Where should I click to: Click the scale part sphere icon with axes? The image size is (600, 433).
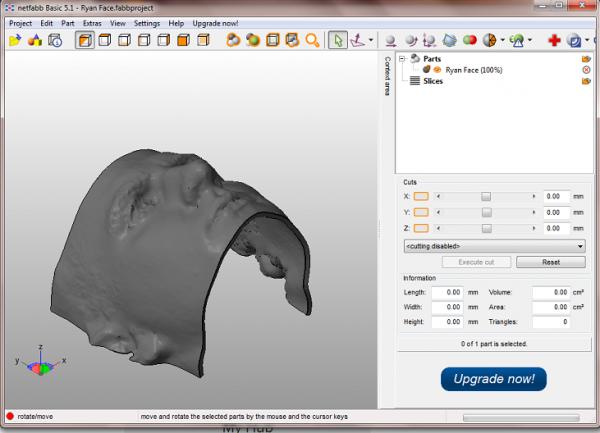pyautogui.click(x=429, y=40)
